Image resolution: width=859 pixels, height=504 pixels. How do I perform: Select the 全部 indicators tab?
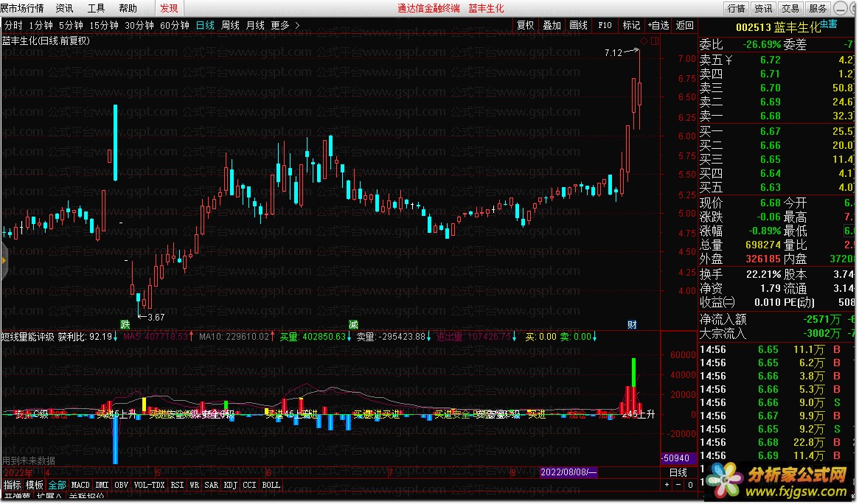pos(57,486)
